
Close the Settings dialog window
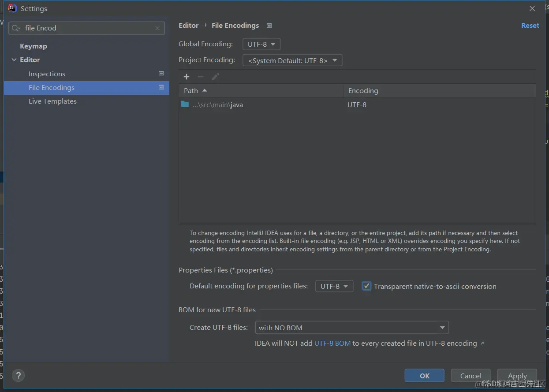(532, 8)
